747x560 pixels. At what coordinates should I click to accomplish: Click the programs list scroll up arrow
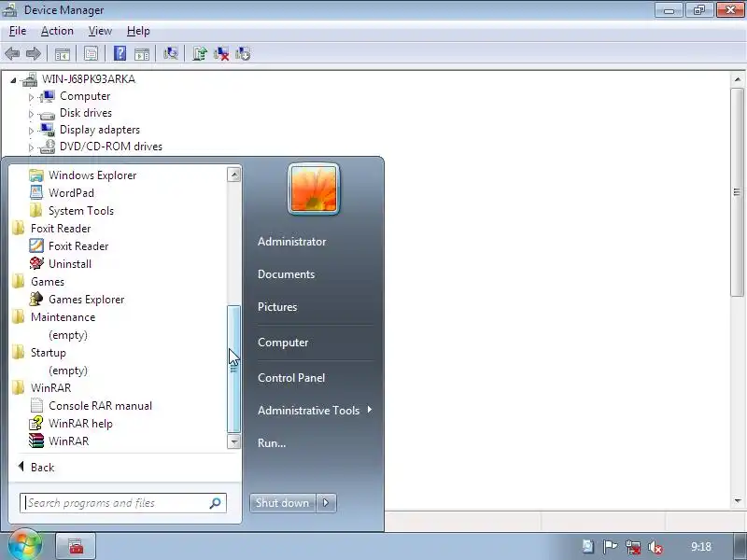234,175
